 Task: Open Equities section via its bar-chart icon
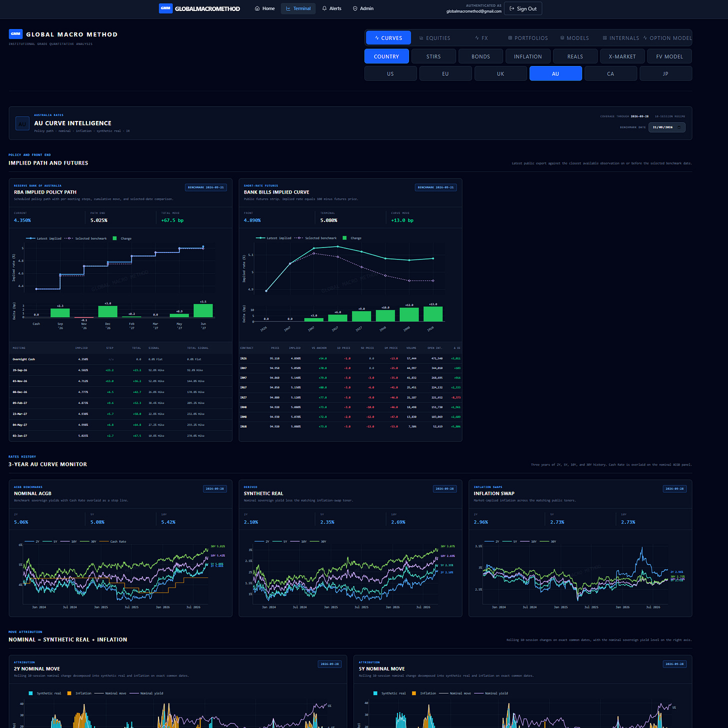(421, 38)
